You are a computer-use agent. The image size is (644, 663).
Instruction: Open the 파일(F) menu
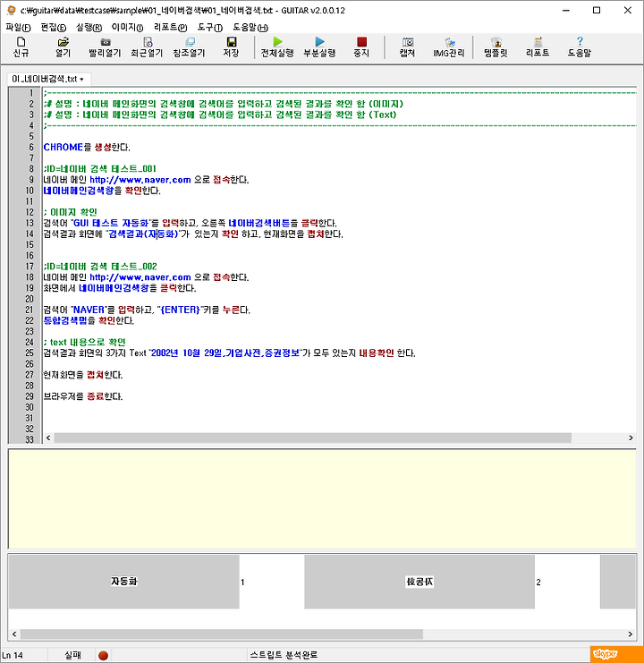point(18,28)
